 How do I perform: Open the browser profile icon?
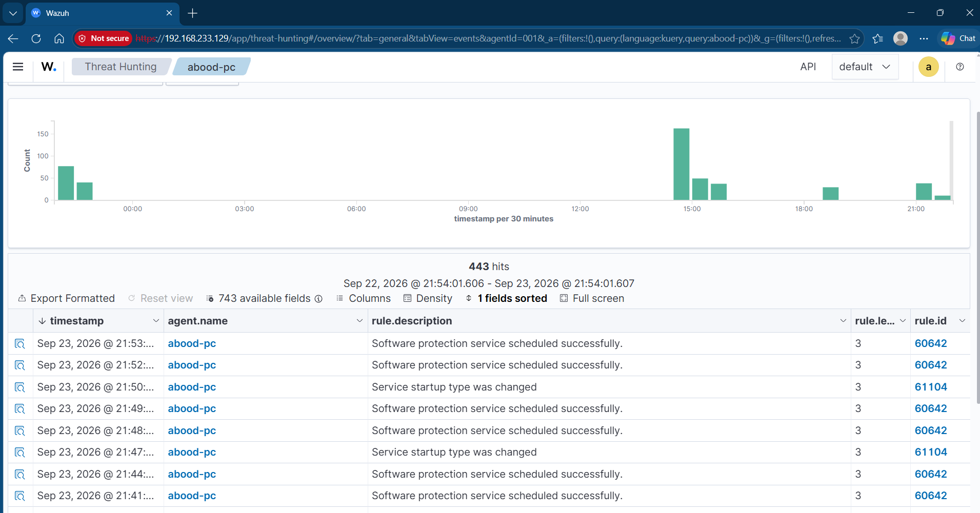(x=901, y=38)
